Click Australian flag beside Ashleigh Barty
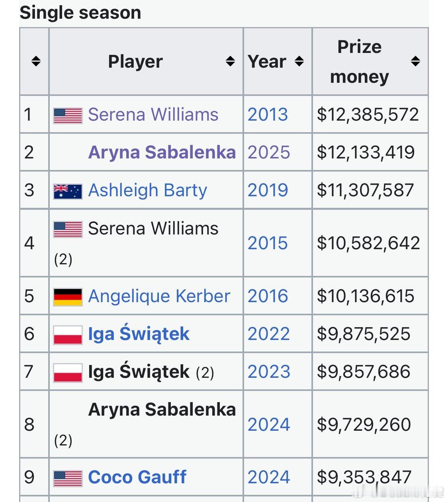Image resolution: width=448 pixels, height=502 pixels. click(x=68, y=191)
